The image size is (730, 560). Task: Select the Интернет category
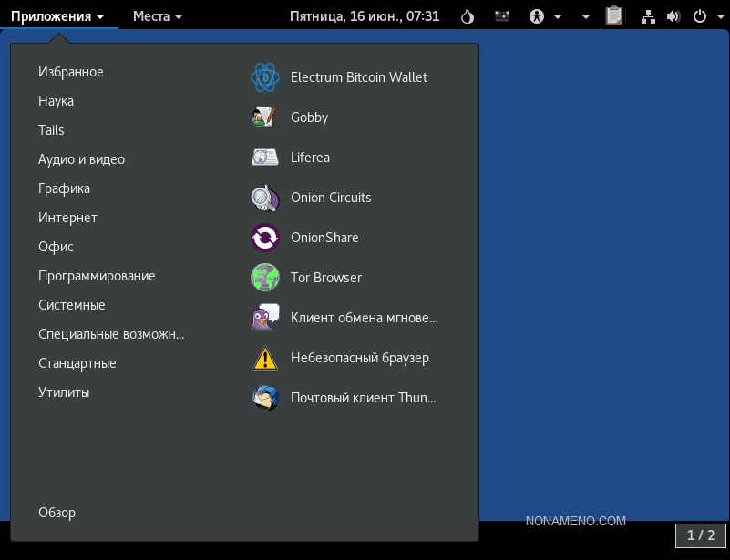(x=67, y=218)
